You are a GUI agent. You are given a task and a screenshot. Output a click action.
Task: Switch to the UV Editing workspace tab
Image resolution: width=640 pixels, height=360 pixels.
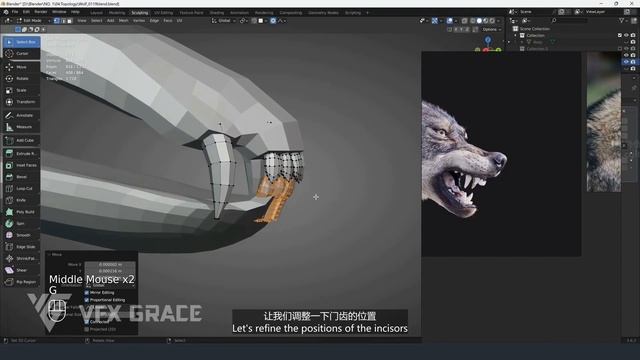pyautogui.click(x=163, y=13)
